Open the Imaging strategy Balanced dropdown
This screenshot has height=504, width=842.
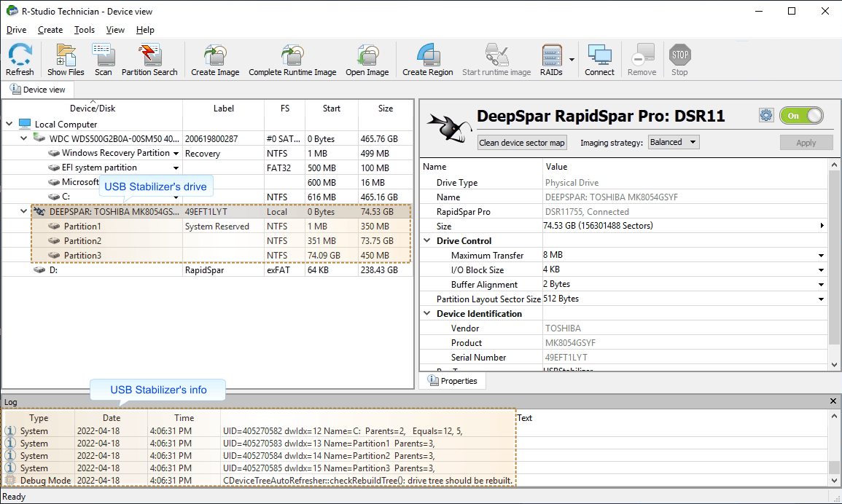click(673, 142)
